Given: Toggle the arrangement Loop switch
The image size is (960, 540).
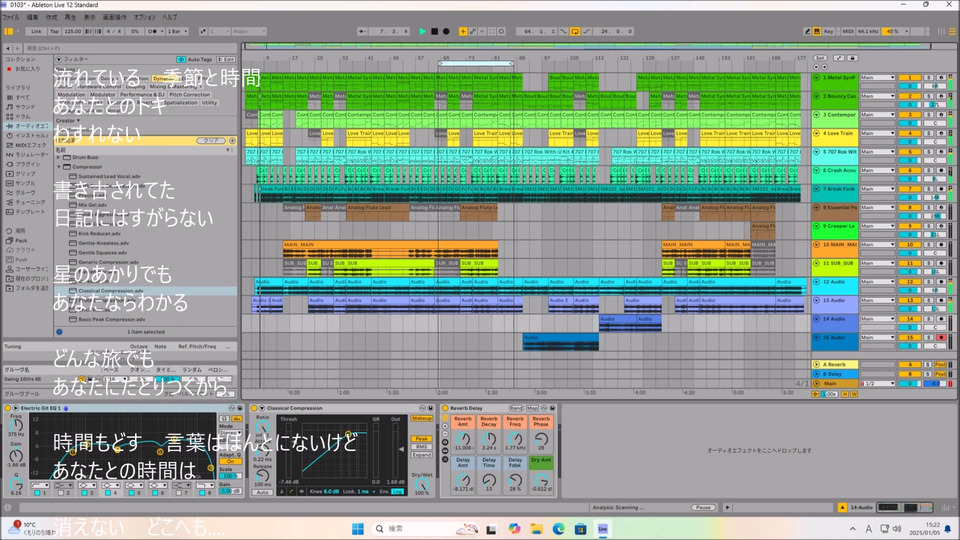Looking at the screenshot, I should point(575,31).
